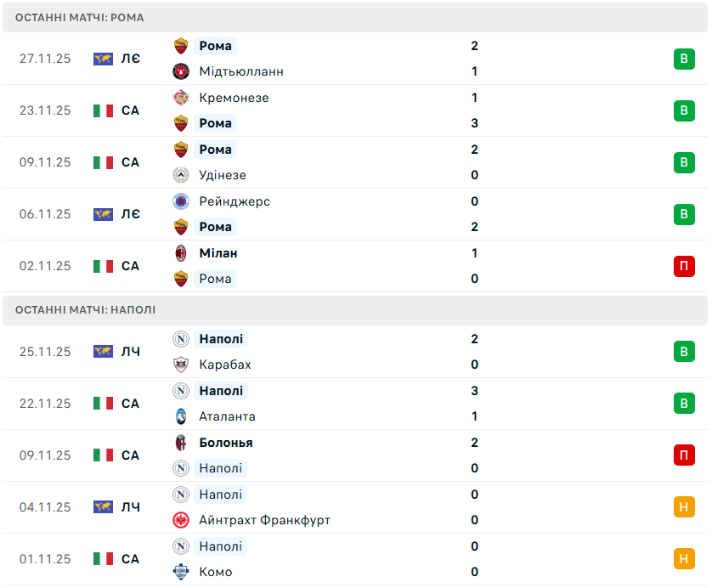This screenshot has width=712, height=588.
Task: Click the green win badge for Roma–Midtjylland
Action: click(684, 59)
